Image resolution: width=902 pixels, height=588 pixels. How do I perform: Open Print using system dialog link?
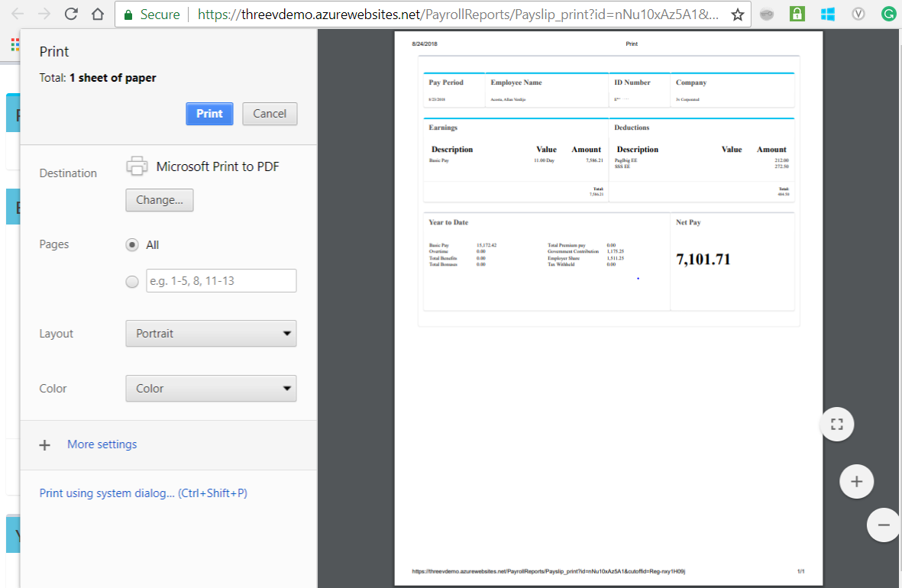(143, 493)
